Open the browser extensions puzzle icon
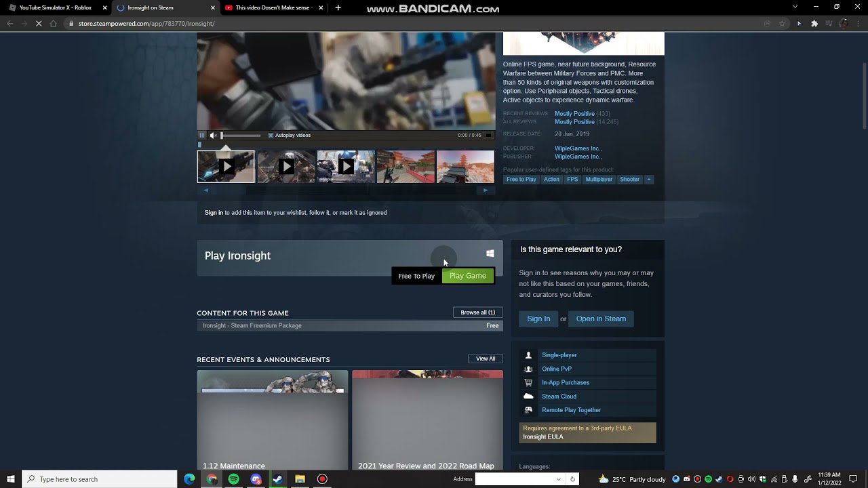The image size is (868, 488). coord(814,24)
